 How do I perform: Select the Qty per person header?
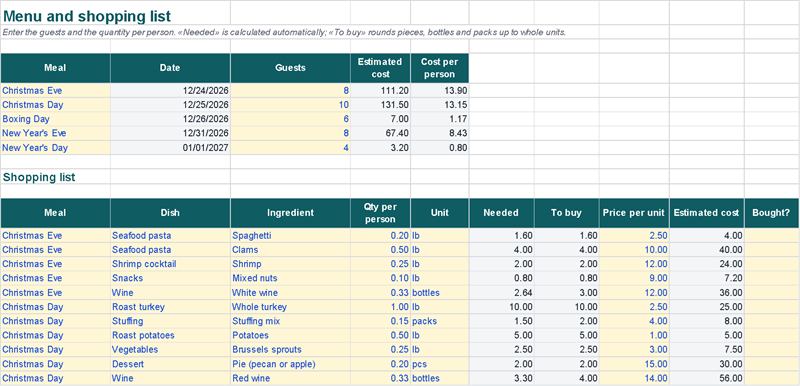tap(380, 213)
